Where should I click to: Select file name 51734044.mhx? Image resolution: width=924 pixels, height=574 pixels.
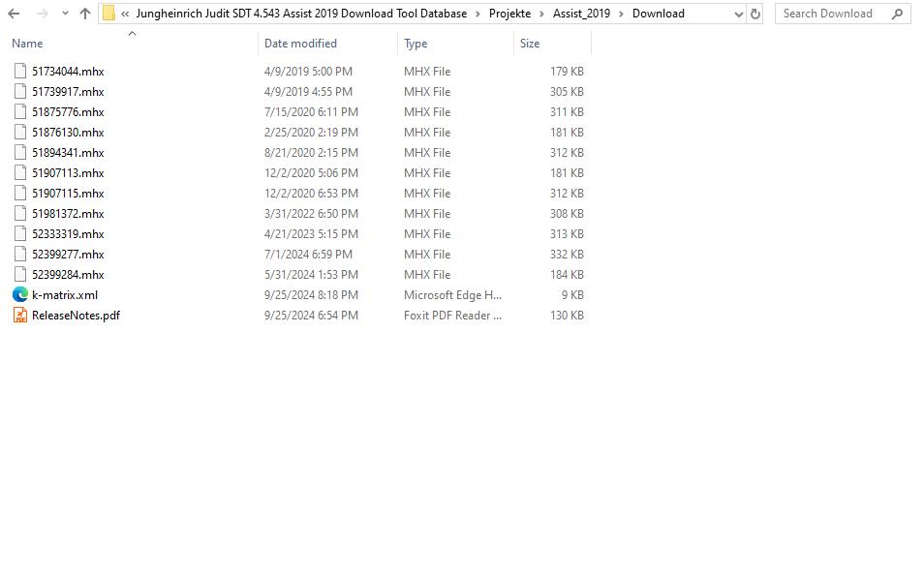tap(68, 72)
